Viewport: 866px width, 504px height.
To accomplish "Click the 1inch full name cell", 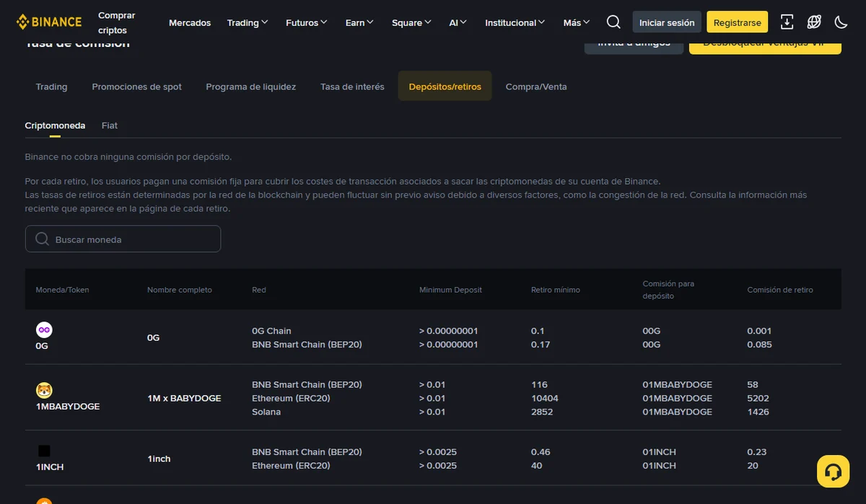I will (x=159, y=459).
